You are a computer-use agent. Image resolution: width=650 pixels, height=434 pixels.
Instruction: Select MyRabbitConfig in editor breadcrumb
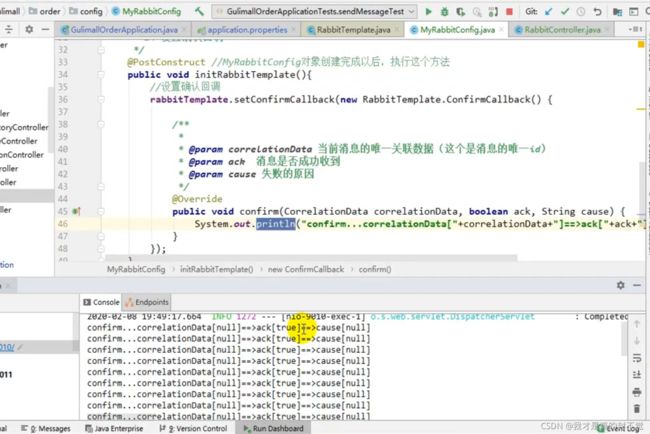[x=136, y=269]
